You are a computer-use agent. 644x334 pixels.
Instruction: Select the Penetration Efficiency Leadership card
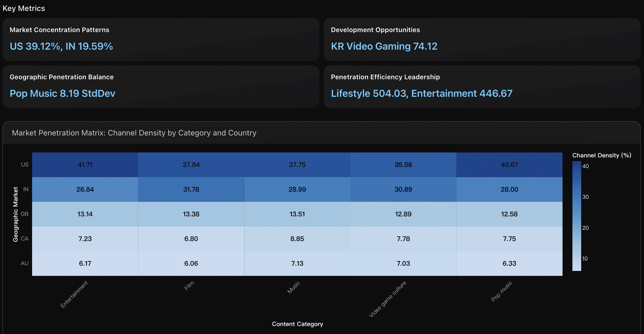click(x=482, y=86)
